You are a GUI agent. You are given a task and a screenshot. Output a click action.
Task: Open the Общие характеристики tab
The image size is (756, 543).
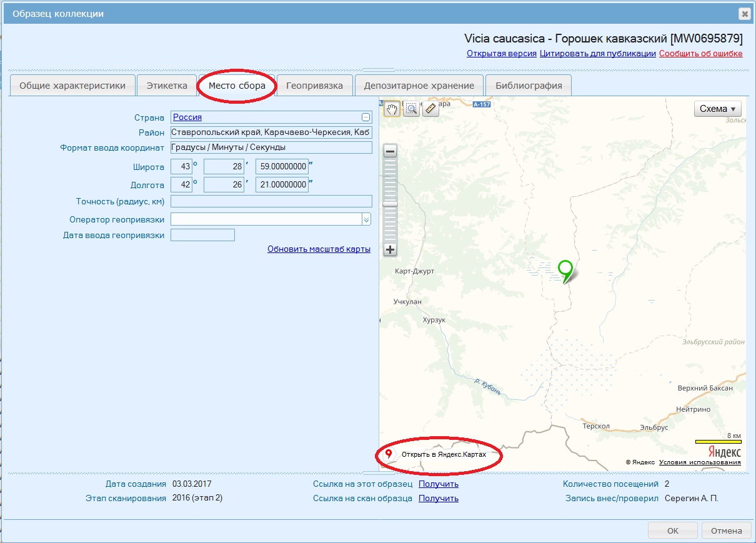tap(72, 86)
